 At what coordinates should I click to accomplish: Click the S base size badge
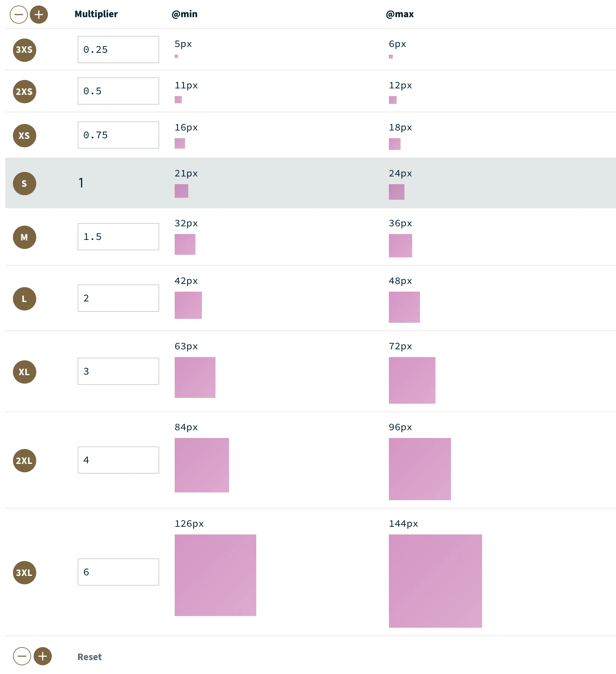24,184
